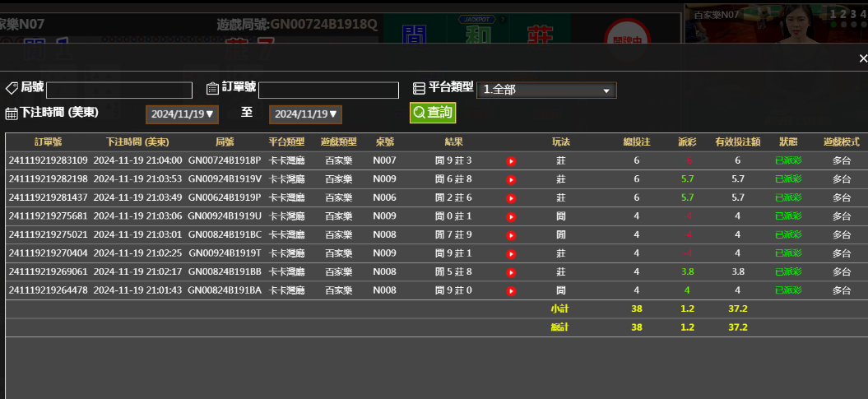Click the dealer video thumbnail 百家樂N07

click(776, 24)
